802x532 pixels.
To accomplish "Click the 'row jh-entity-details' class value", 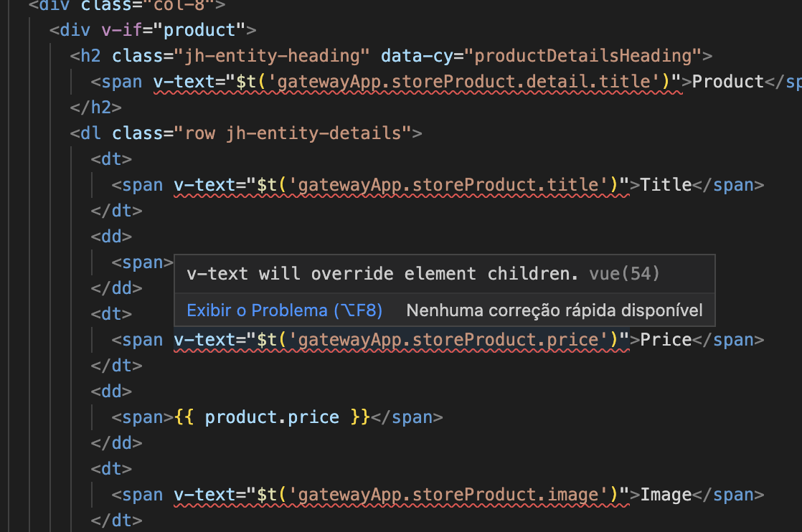I will click(293, 133).
